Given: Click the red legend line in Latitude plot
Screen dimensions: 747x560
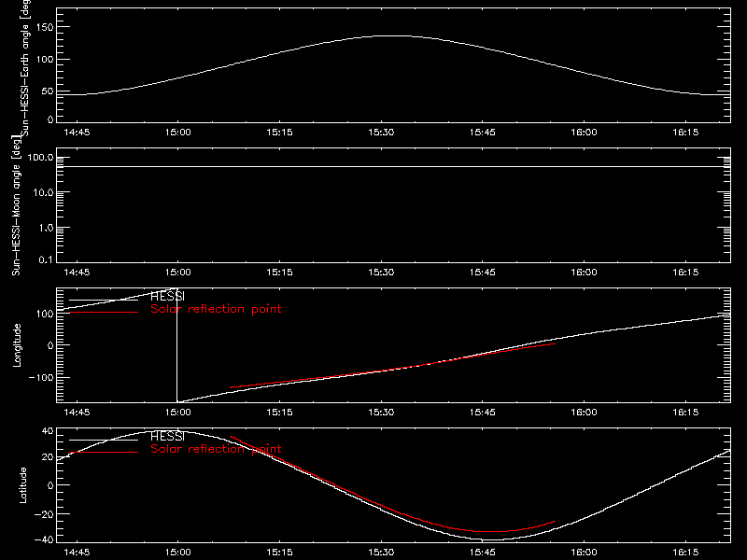Looking at the screenshot, I should [x=104, y=452].
